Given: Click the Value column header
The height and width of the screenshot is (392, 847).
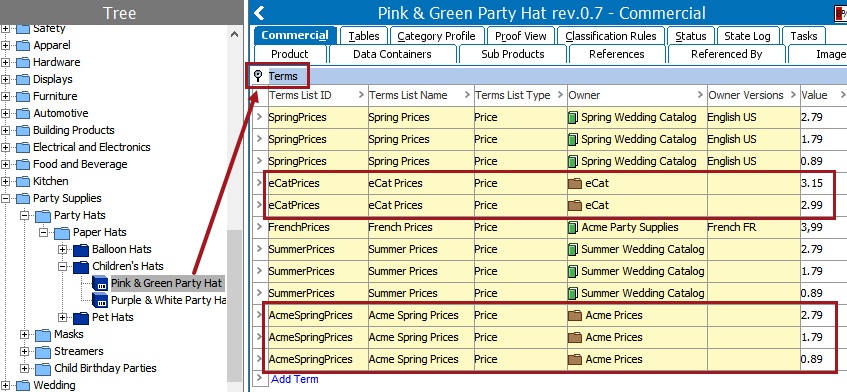Looking at the screenshot, I should 823,96.
